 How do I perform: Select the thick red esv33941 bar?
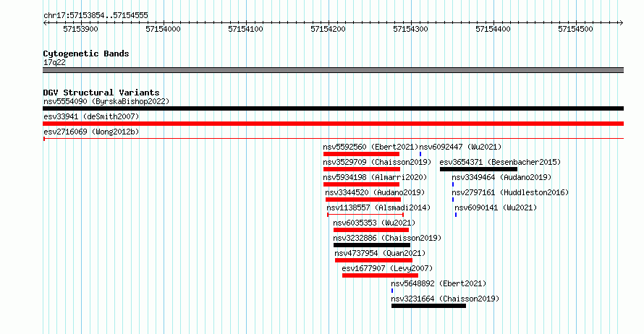click(333, 124)
